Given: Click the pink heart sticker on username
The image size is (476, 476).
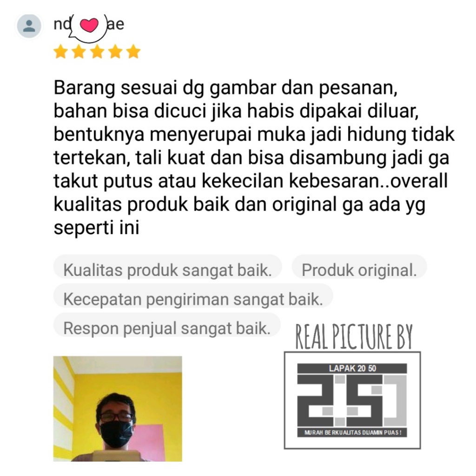Looking at the screenshot, I should [x=89, y=25].
